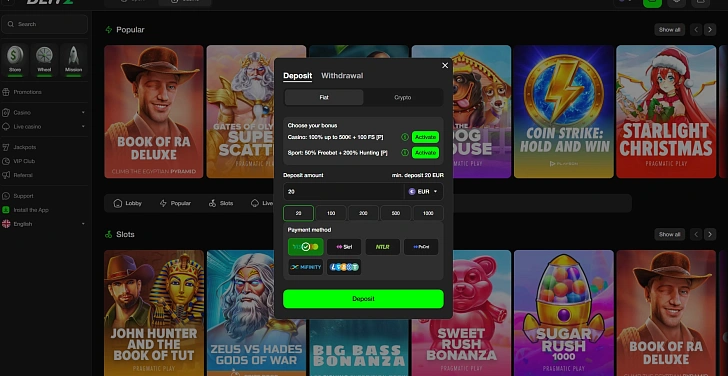Viewport: 728px width, 376px height.
Task: Go to previous page of Popular games
Action: point(696,30)
